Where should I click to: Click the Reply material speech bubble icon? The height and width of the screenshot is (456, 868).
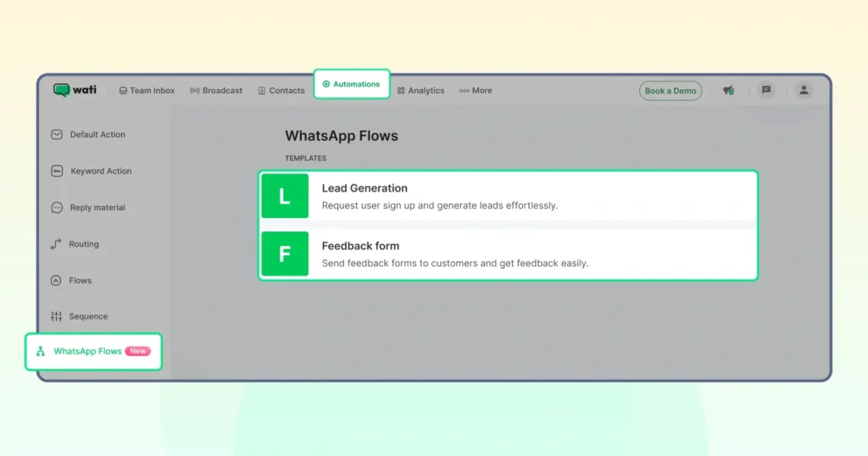[57, 208]
